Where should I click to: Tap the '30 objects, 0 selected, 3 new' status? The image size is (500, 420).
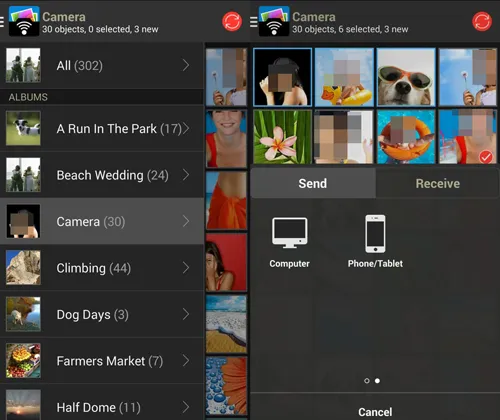pyautogui.click(x=100, y=29)
